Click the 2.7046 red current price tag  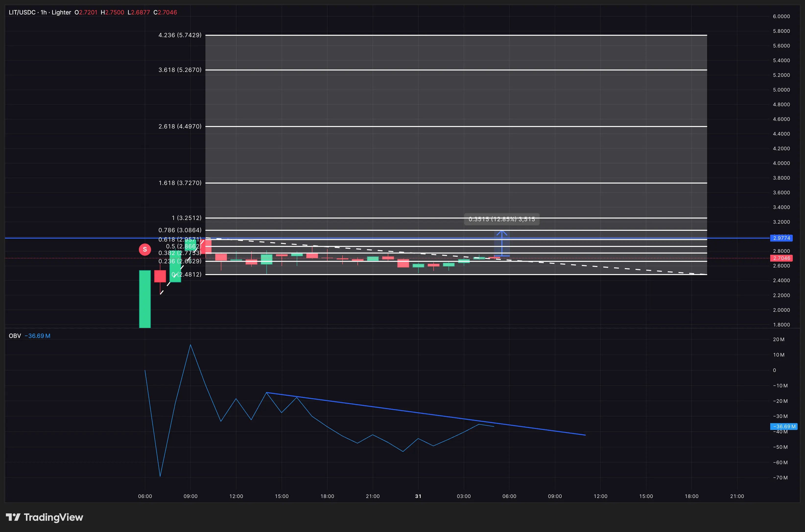coord(781,258)
